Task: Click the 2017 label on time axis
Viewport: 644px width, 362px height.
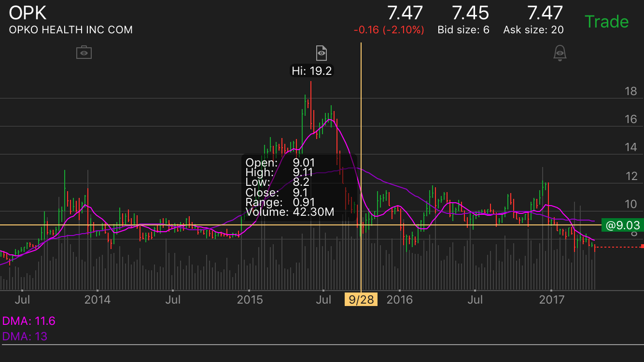Action: (x=551, y=300)
